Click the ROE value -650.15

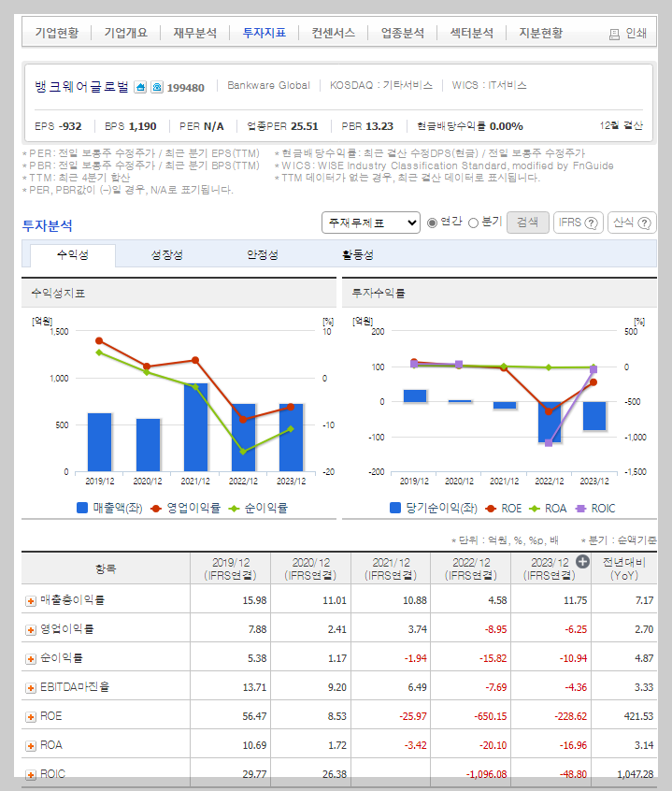(490, 716)
